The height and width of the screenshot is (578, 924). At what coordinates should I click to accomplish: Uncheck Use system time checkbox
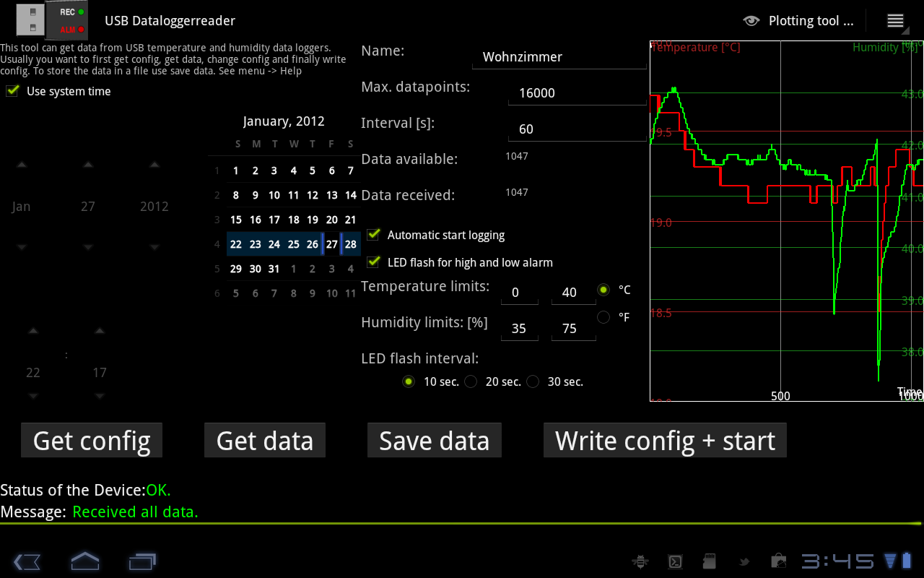tap(12, 91)
